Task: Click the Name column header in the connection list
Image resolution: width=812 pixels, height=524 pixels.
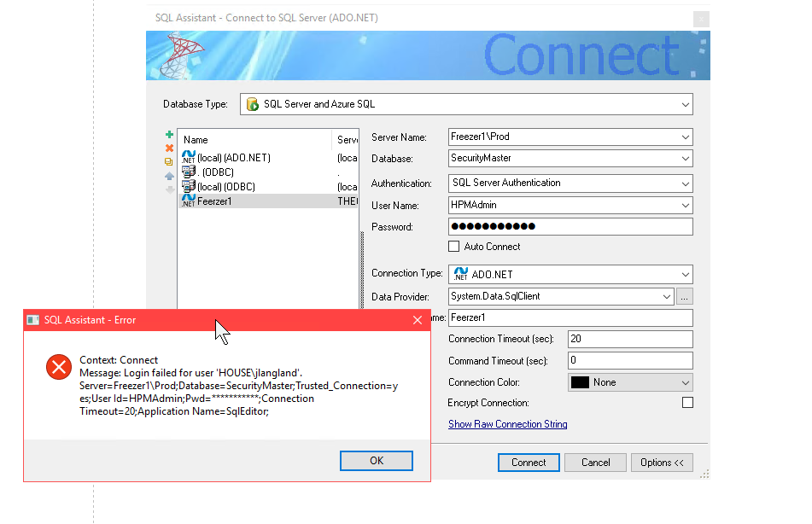Action: point(256,140)
